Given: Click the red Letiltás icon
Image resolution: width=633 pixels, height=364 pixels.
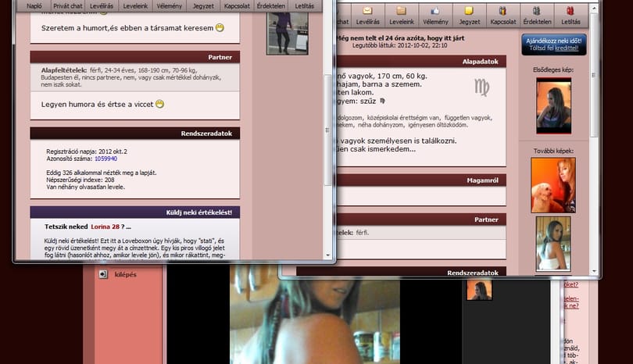Looking at the screenshot, I should [x=570, y=11].
